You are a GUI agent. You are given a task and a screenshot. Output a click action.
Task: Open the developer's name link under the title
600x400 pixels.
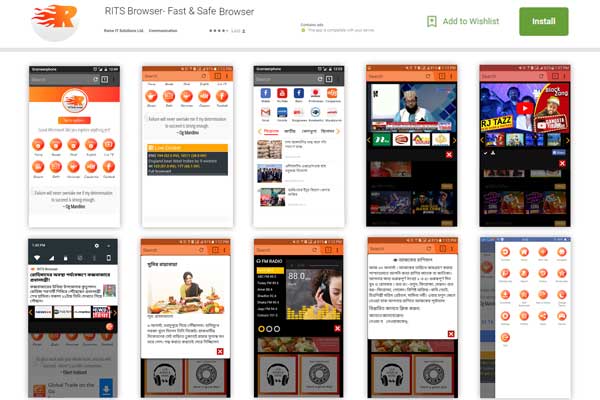[x=123, y=31]
